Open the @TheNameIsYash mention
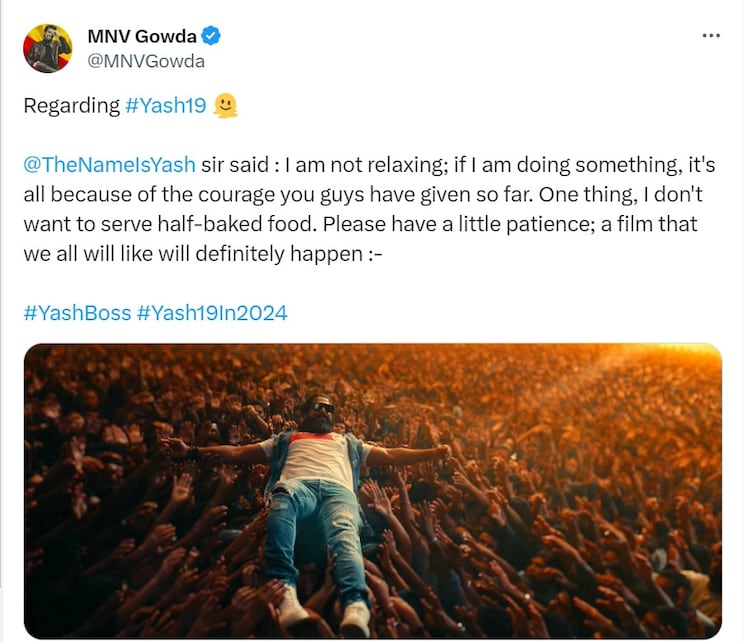Image resolution: width=750 pixels, height=643 pixels. pyautogui.click(x=109, y=165)
